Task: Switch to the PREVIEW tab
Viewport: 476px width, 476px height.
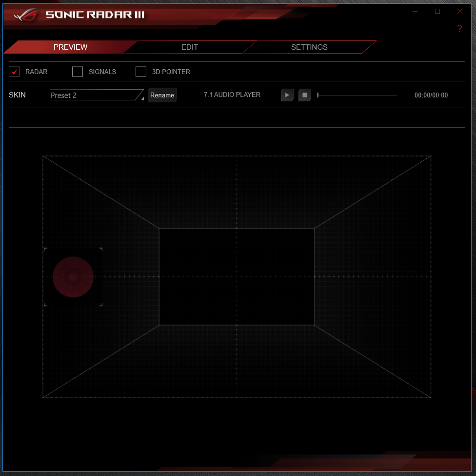Action: [70, 47]
